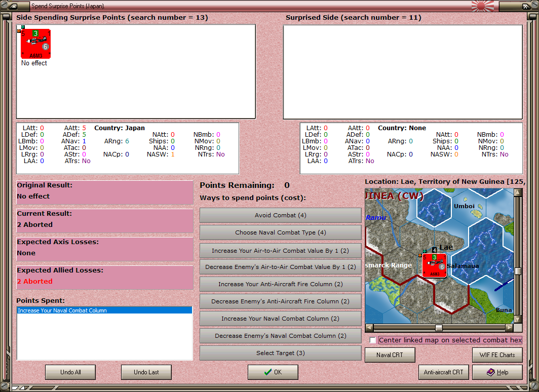This screenshot has width=539, height=392.
Task: Select 'Increase Your Naval Combat Column' in Points Spent
Action: pos(104,310)
